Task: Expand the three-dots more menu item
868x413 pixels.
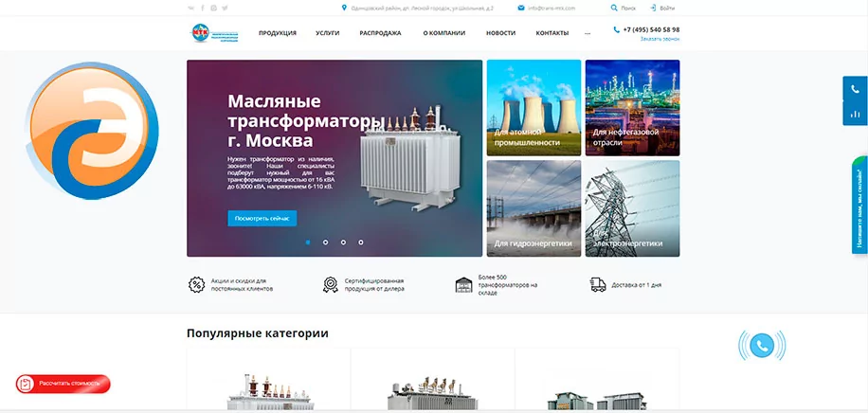Action: (x=588, y=33)
